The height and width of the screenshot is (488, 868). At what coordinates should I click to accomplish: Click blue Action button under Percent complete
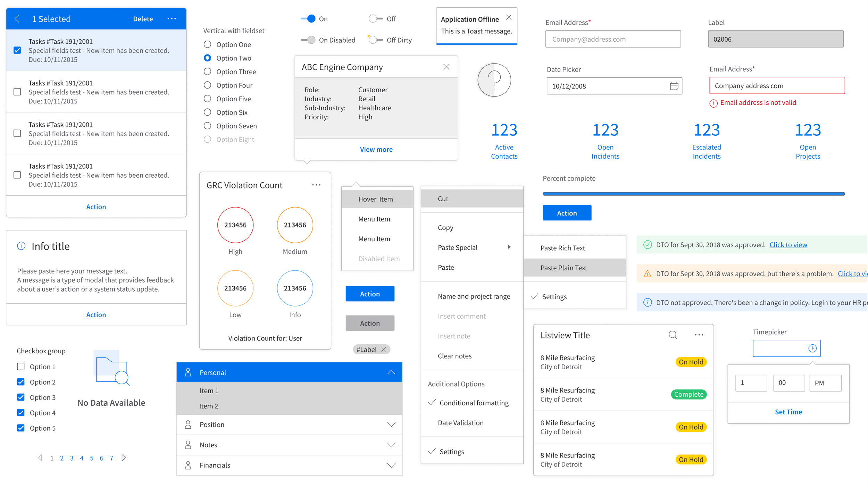click(x=567, y=213)
